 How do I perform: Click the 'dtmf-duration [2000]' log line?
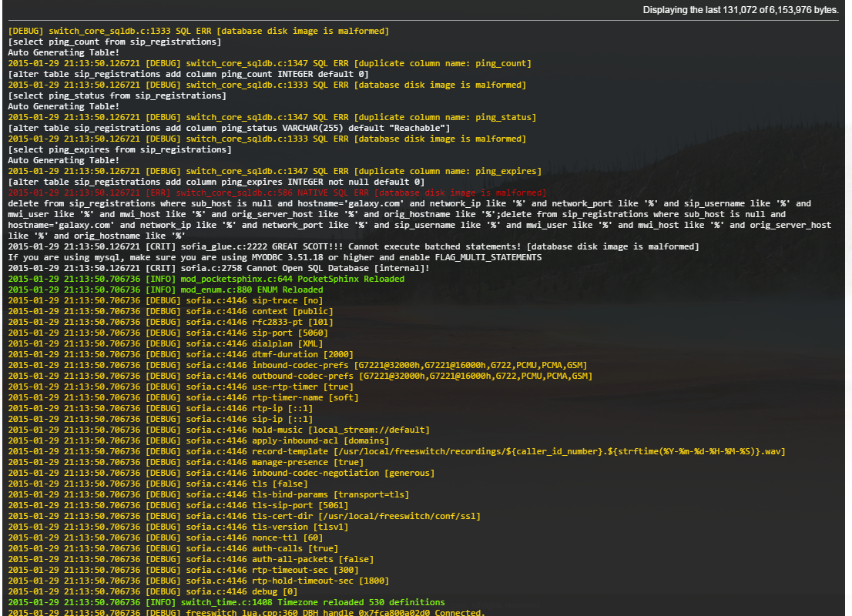click(180, 355)
